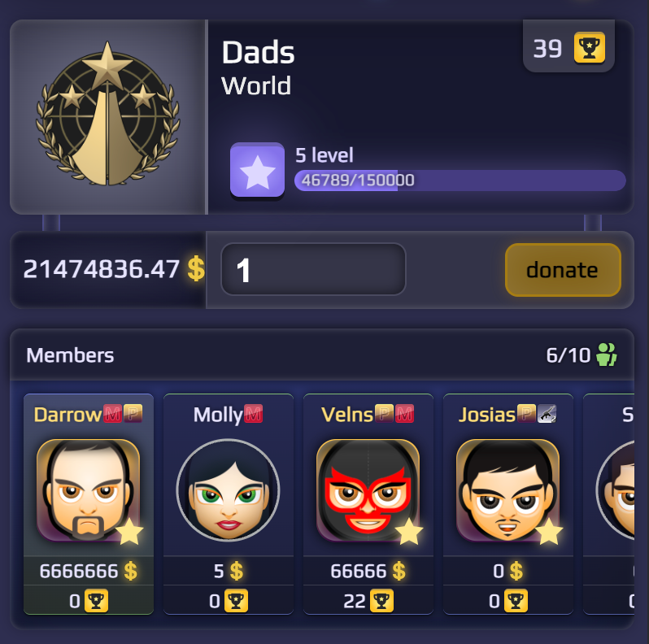Select Josias' avatar portrait
Viewport: 649px width, 644px height.
[507, 491]
